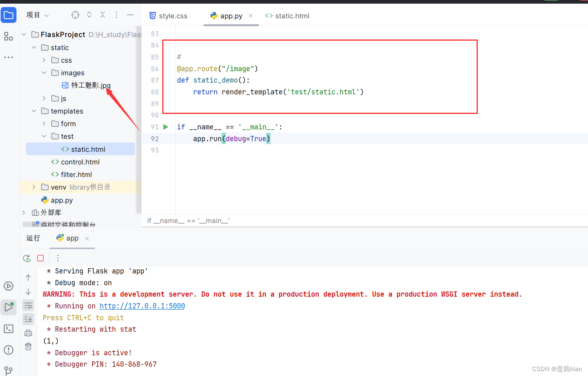Open the Problems tool window

coord(9,350)
